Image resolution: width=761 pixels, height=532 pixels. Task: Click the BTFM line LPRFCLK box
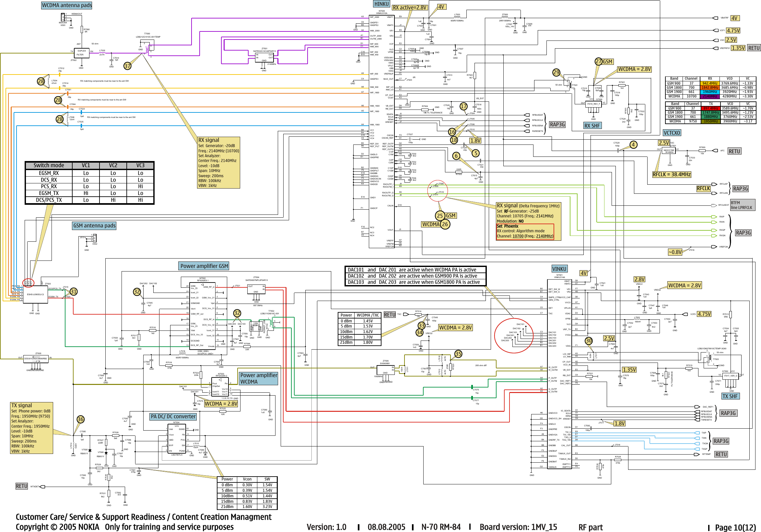743,204
